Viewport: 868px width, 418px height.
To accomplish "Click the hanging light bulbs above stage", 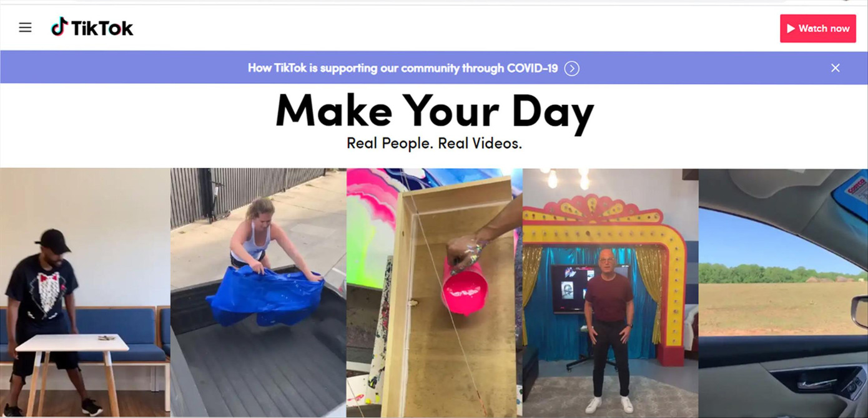I will 566,179.
